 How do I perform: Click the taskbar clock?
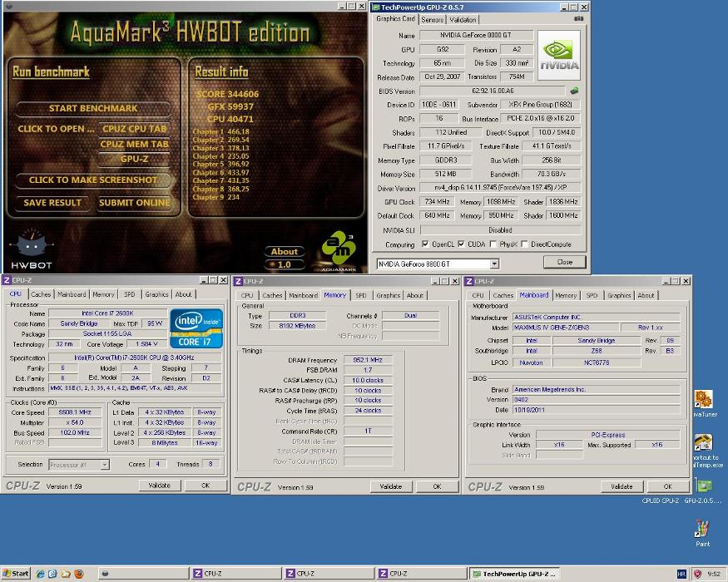click(x=714, y=575)
